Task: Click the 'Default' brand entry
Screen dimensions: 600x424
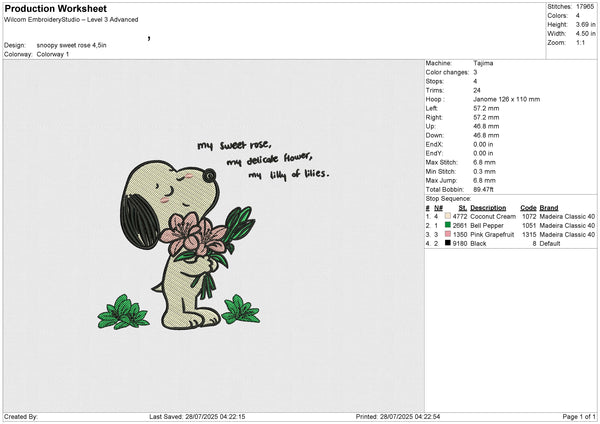Action: (x=549, y=243)
